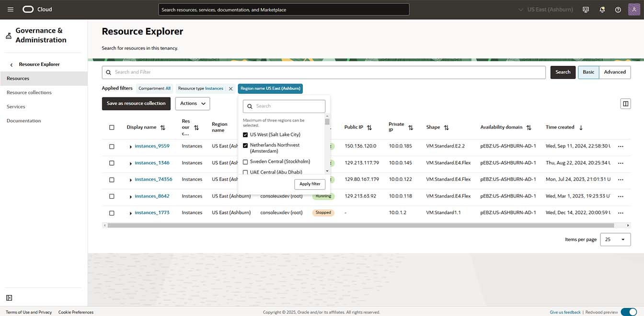
Task: Uncheck US West (Salt Lake City) region
Action: coord(245,135)
